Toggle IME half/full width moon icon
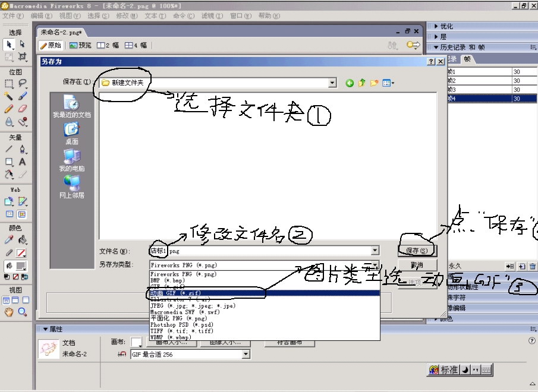 (465, 370)
